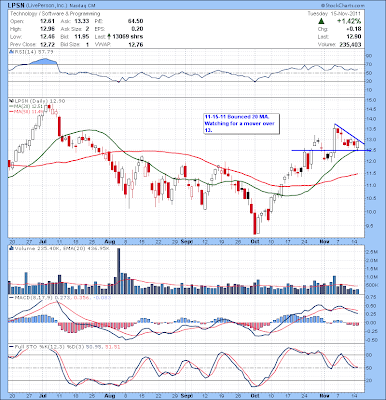Click the header Volume value 235,403
The width and height of the screenshot is (386, 400).
(351, 44)
